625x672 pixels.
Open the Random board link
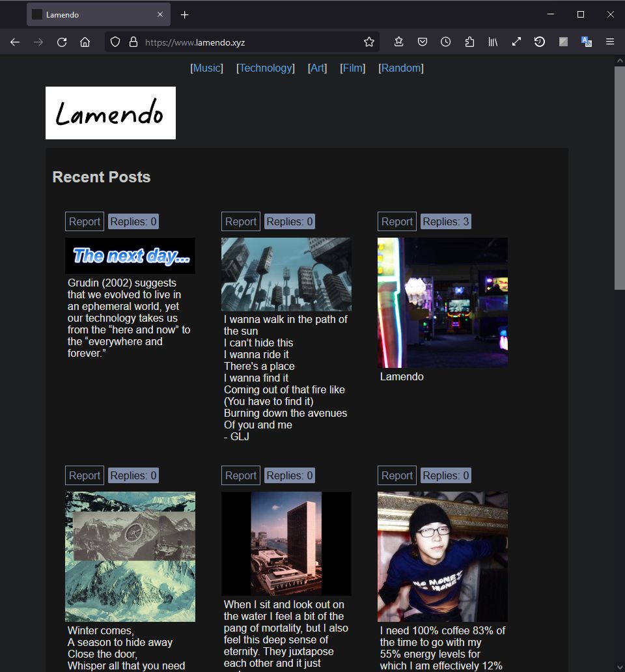point(401,68)
